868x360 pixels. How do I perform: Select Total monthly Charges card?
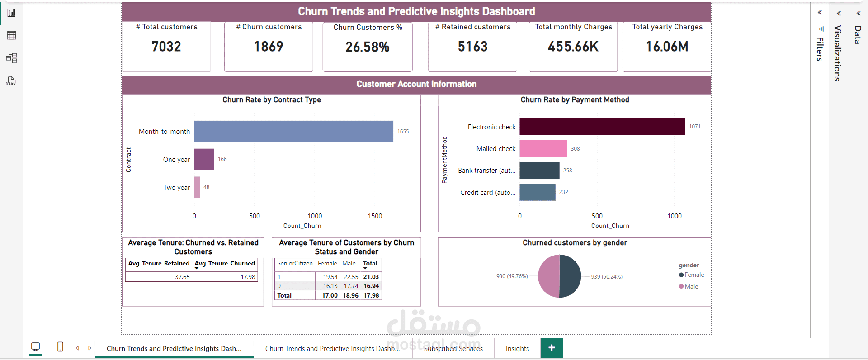pos(573,47)
